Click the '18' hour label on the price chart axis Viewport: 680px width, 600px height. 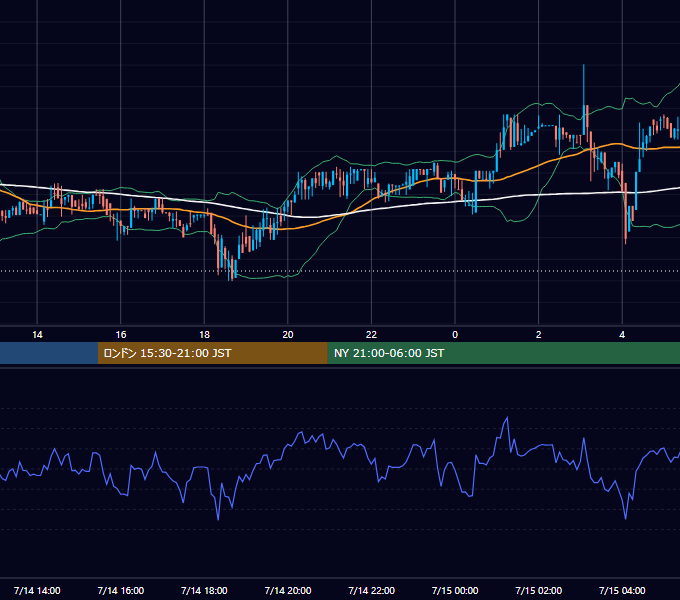[204, 335]
